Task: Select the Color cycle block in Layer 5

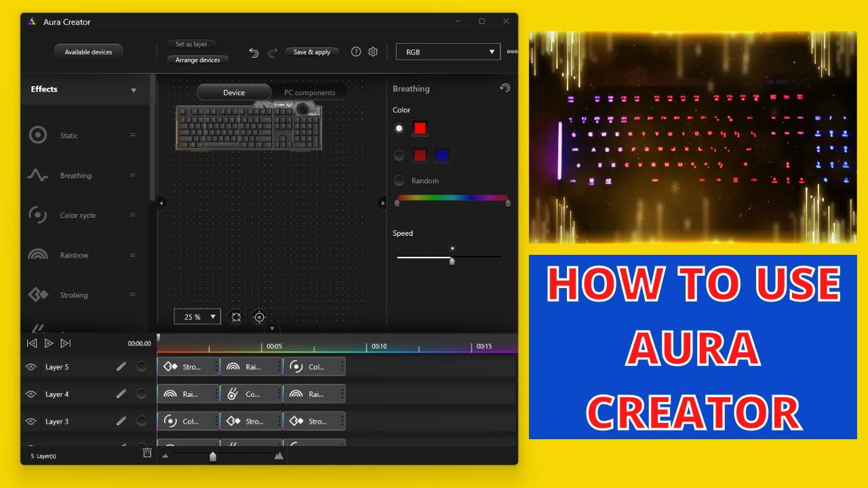Action: tap(314, 367)
